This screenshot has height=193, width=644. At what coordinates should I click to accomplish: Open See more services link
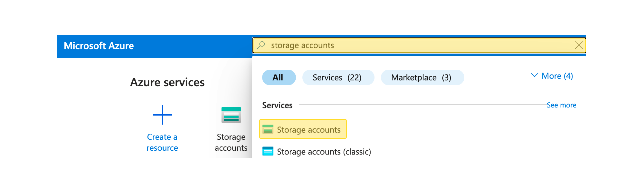point(561,105)
